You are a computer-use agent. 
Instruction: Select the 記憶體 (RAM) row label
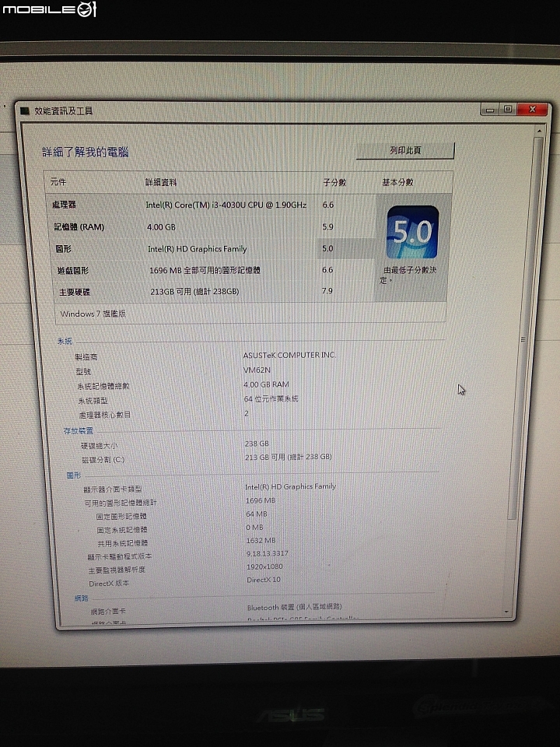pos(79,227)
